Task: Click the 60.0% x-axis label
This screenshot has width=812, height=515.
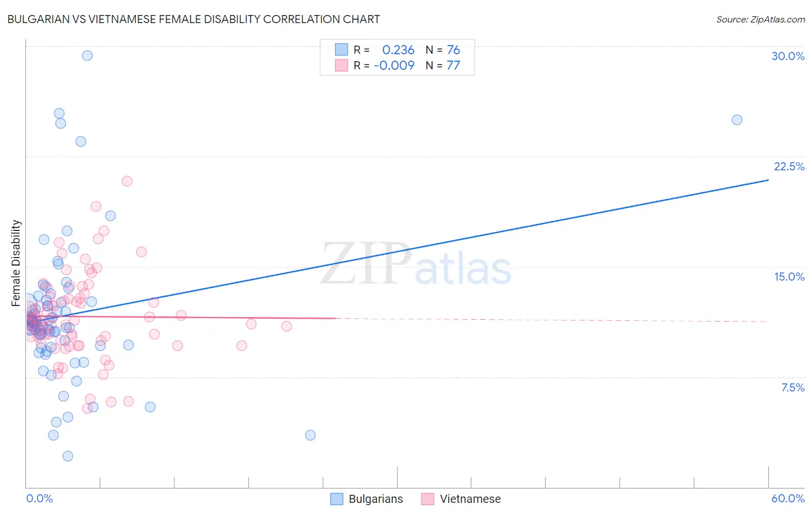Action: pos(788,498)
